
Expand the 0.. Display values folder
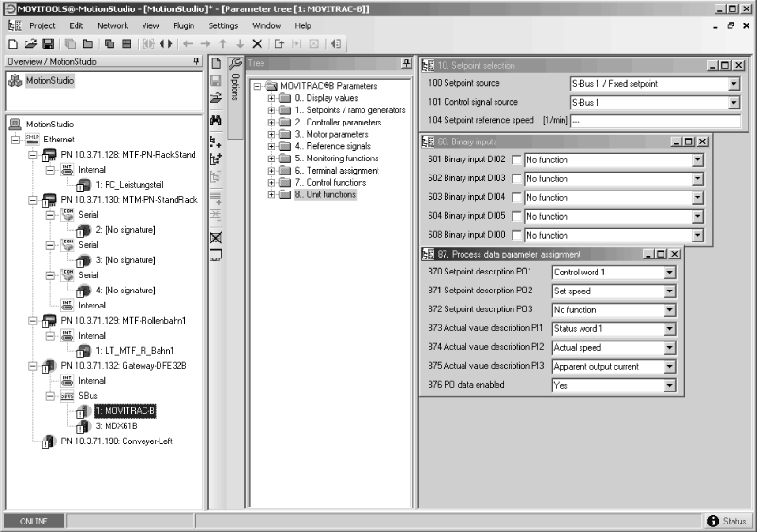pyautogui.click(x=271, y=98)
